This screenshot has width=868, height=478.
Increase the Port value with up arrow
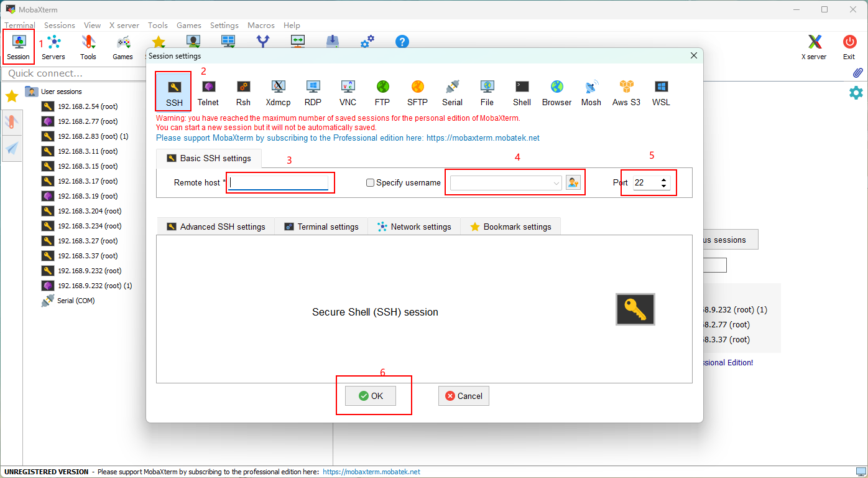(664, 180)
